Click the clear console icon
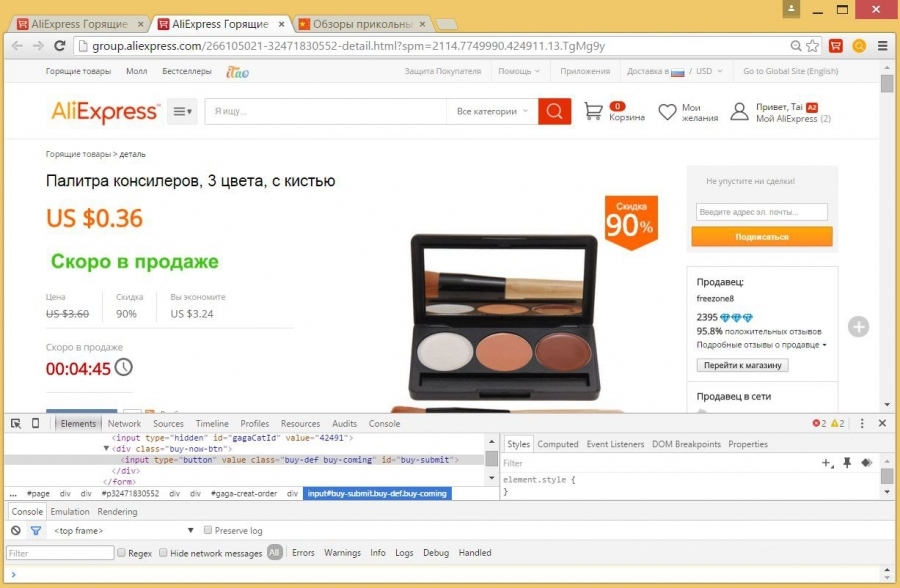The height and width of the screenshot is (588, 900). [x=16, y=530]
